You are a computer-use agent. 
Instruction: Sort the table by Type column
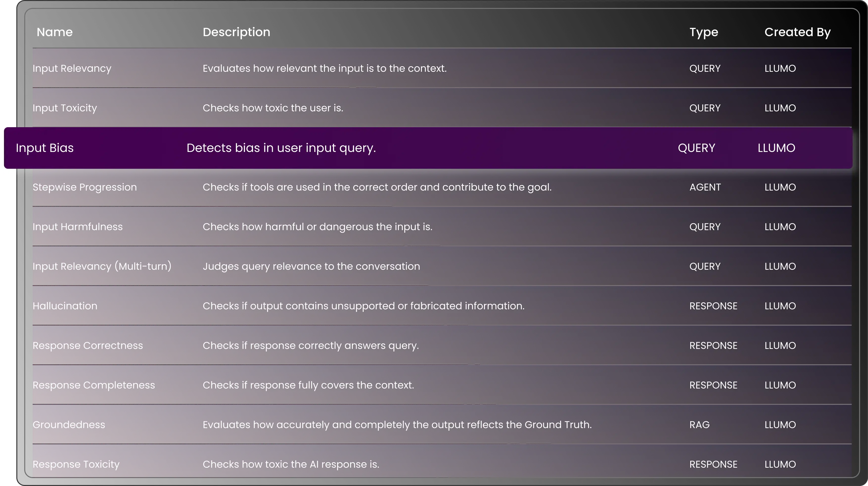[704, 32]
